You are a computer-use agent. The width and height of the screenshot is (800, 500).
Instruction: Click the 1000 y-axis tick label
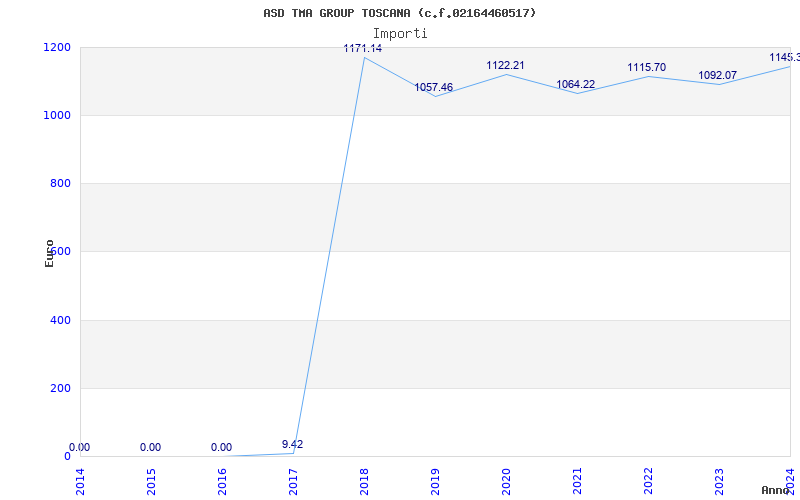(x=58, y=115)
